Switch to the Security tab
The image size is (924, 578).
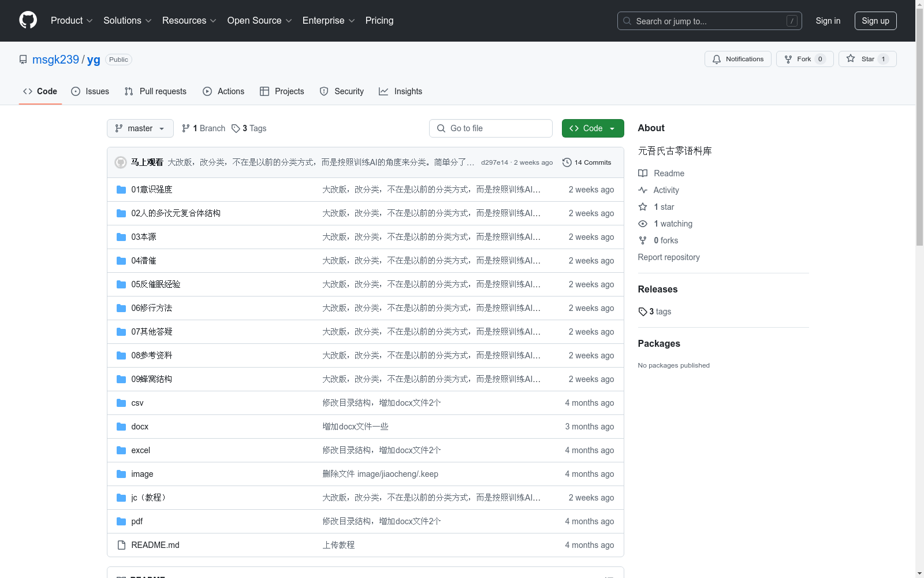point(342,91)
